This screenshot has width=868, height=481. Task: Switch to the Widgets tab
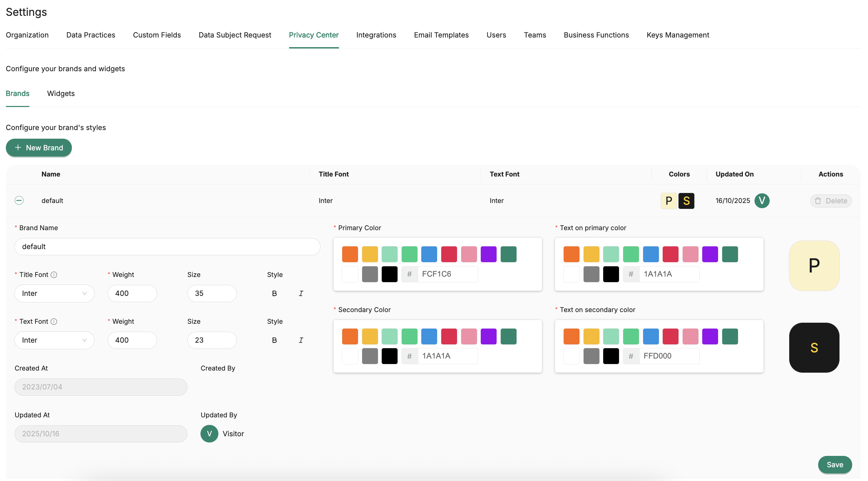tap(61, 94)
